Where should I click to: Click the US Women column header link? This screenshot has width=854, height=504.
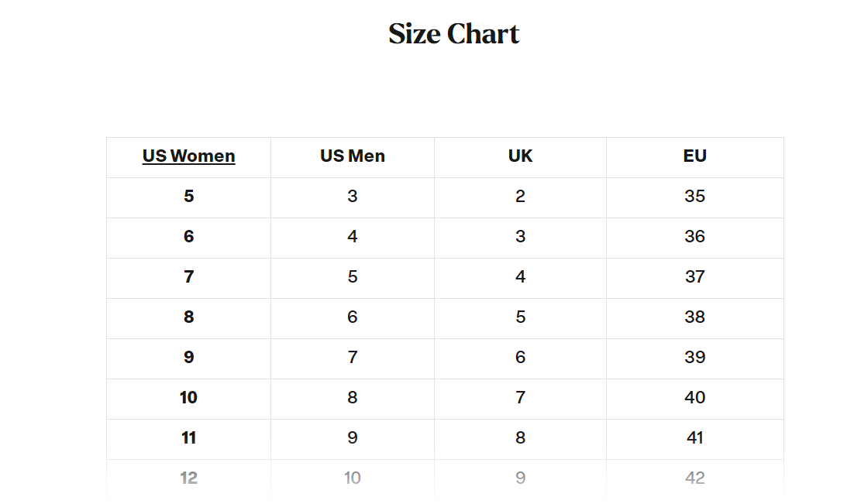pos(188,156)
